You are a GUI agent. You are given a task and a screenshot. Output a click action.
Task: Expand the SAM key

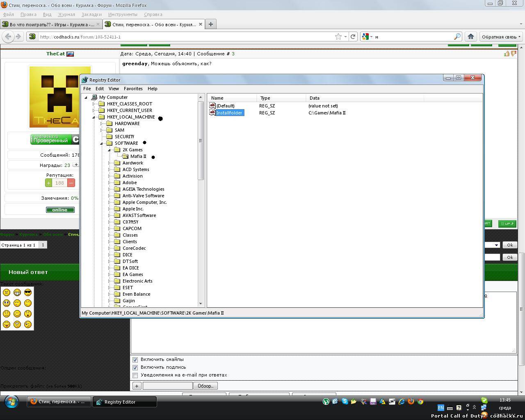pyautogui.click(x=102, y=130)
